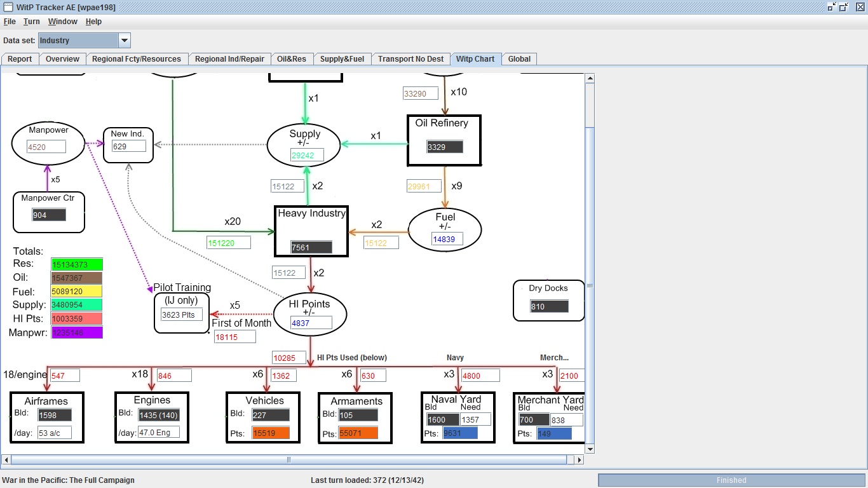Open the Turn menu
Screen dimensions: 868x488
click(x=31, y=22)
